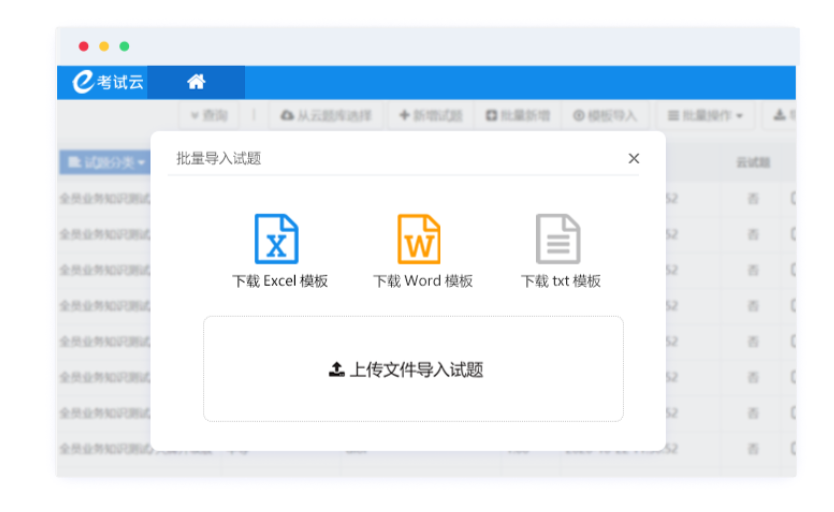834x512 pixels.
Task: Click the 新增试题 toolbar button
Action: (431, 116)
